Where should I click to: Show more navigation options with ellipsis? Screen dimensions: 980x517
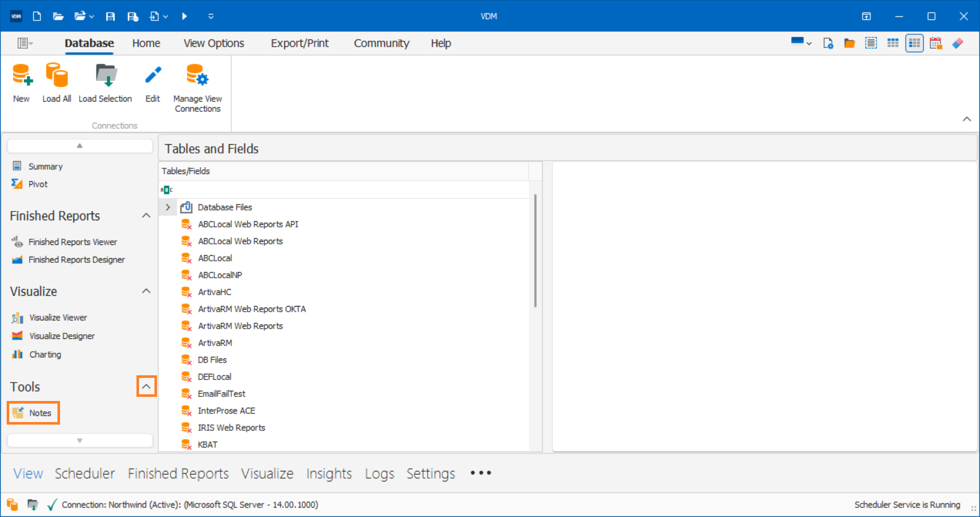481,473
